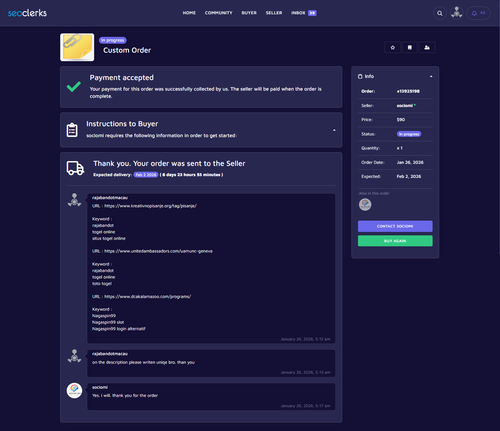
Task: Click the January 26, 2026 5:17 am timestamp
Action: click(305, 406)
